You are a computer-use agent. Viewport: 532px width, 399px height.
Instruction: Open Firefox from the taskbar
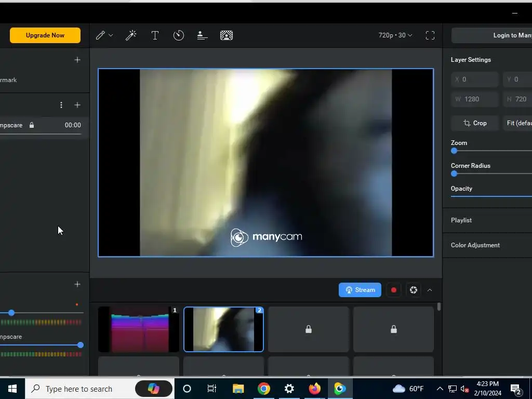(x=314, y=389)
